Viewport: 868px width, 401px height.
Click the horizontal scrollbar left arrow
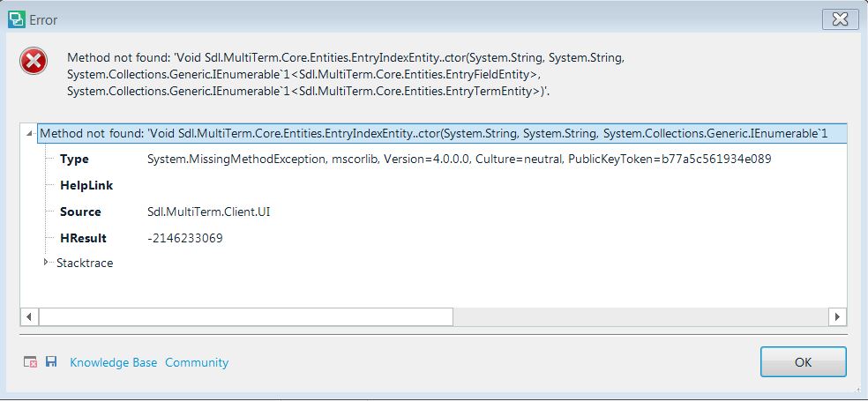(29, 317)
